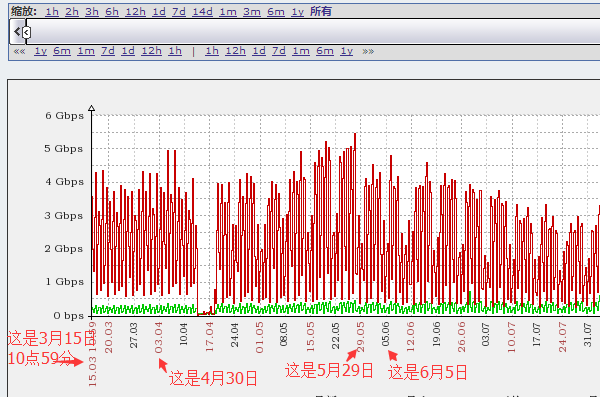Click the 缩放 zoom label

(23, 11)
